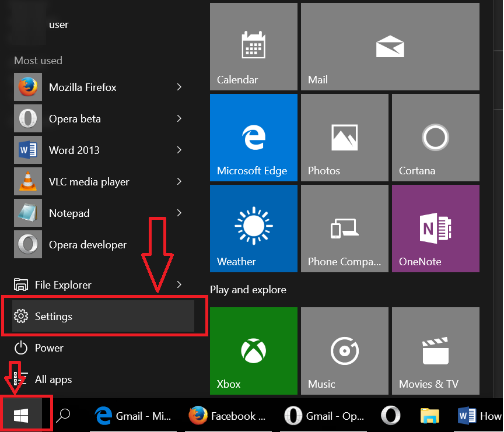Click the user account name
The image size is (504, 432).
point(59,24)
